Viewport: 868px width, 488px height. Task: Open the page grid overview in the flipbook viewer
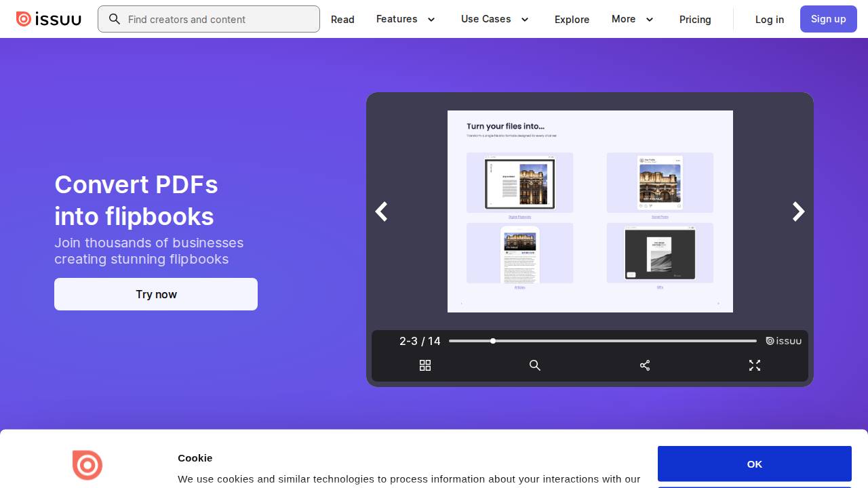click(425, 365)
